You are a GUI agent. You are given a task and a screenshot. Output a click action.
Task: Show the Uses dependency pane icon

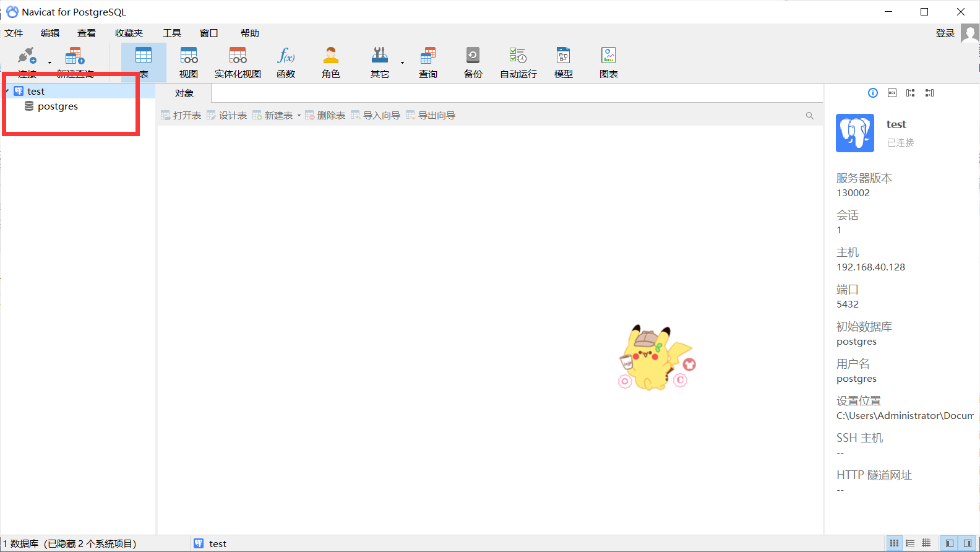coord(911,93)
